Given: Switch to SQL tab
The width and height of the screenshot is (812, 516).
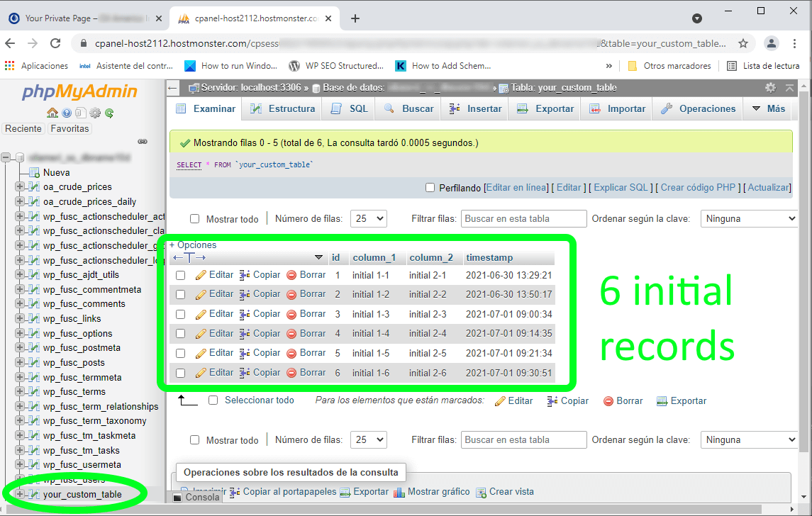Looking at the screenshot, I should pyautogui.click(x=350, y=108).
